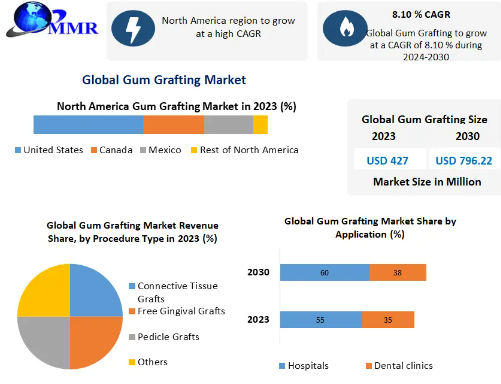Click the orange pie slice for Free Gingival
This screenshot has width=501, height=384.
[92, 338]
